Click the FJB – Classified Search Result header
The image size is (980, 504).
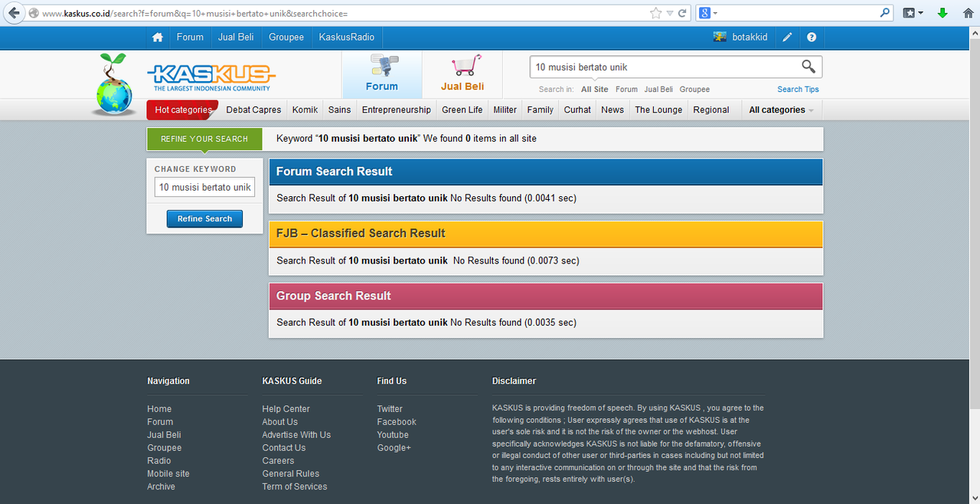pos(545,234)
